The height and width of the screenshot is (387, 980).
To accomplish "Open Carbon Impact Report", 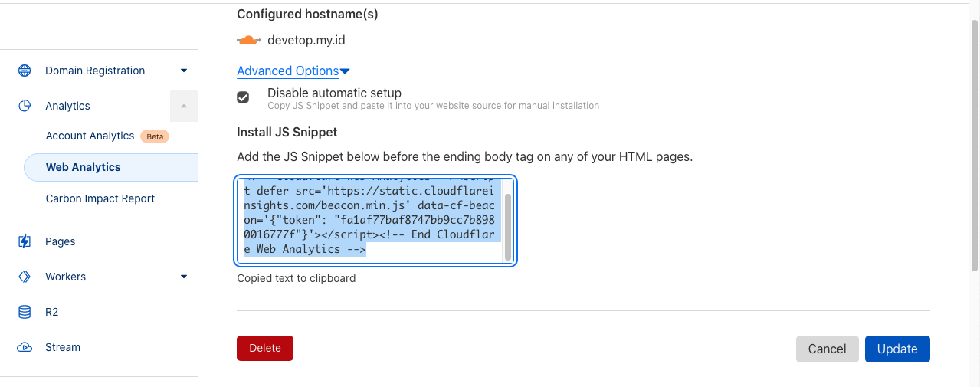I will point(100,198).
